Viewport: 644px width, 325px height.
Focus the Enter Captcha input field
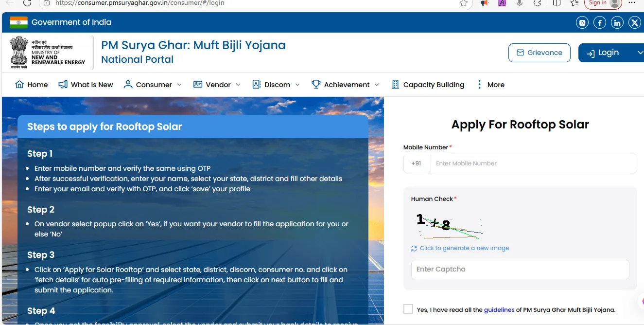pos(520,269)
